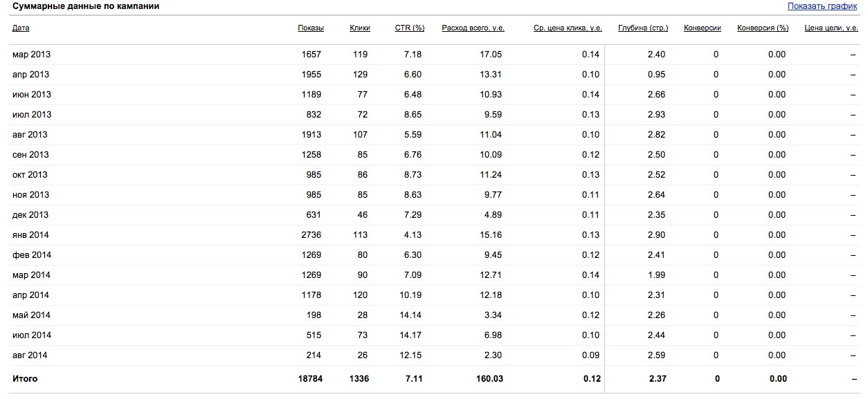
Task: Click Суммарные данные по кампании heading
Action: pos(86,6)
